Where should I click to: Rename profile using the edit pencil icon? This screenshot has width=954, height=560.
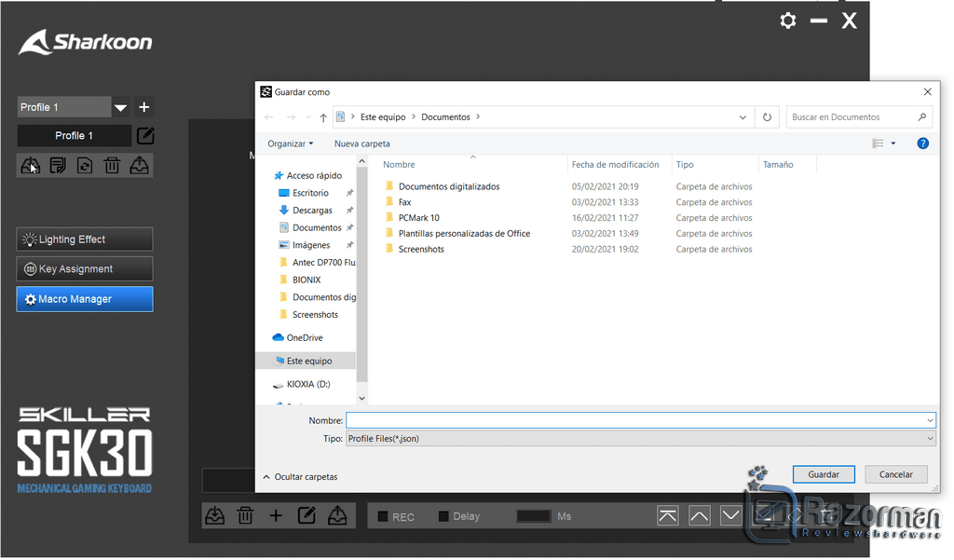(145, 136)
